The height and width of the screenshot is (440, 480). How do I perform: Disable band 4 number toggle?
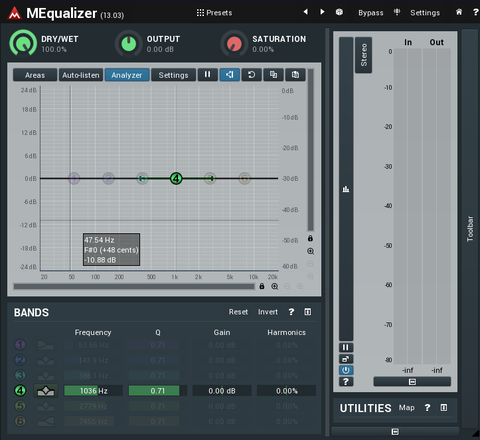pyautogui.click(x=20, y=390)
